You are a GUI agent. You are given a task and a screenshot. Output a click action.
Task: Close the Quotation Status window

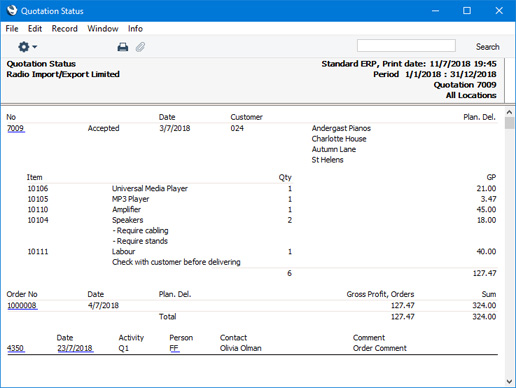pos(499,11)
